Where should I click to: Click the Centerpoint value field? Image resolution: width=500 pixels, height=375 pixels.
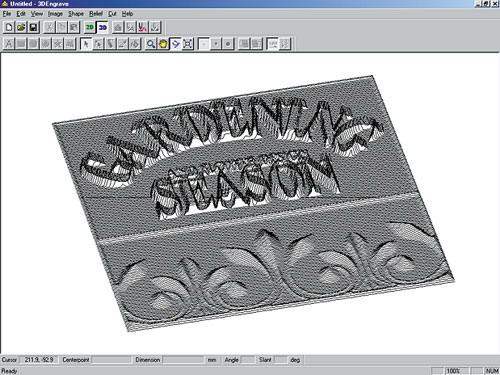111,360
